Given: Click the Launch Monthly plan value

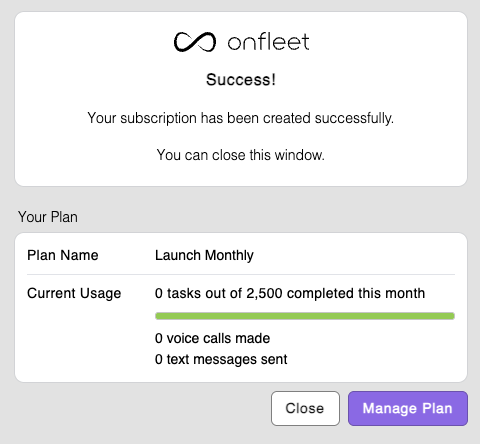Looking at the screenshot, I should pyautogui.click(x=204, y=256).
